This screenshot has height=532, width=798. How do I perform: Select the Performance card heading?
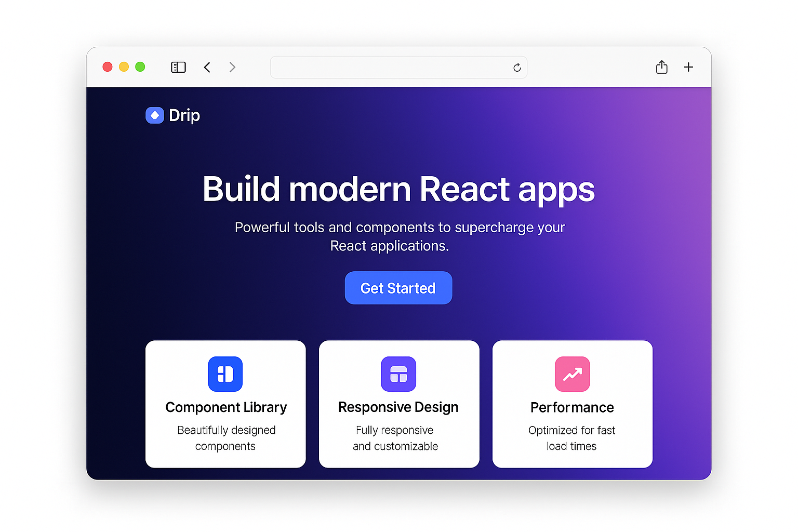(x=572, y=407)
